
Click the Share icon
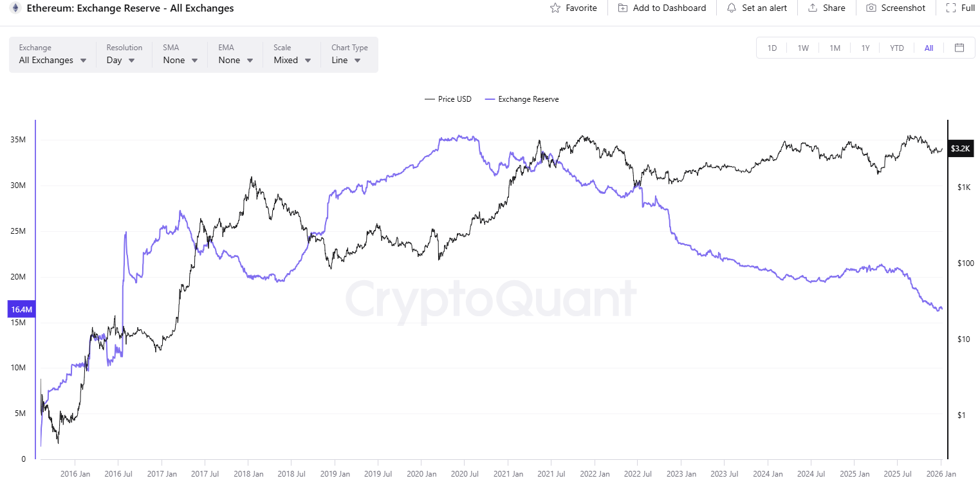(x=811, y=8)
